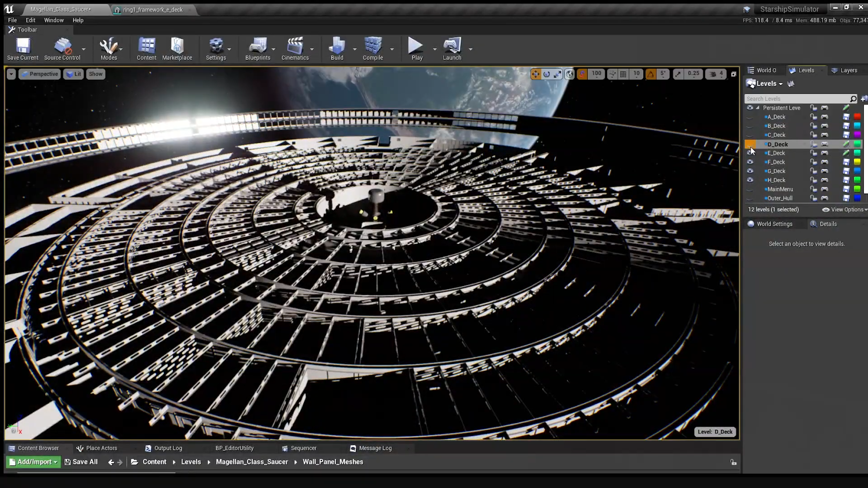Click the red color swatch for A_Deck

click(x=857, y=117)
